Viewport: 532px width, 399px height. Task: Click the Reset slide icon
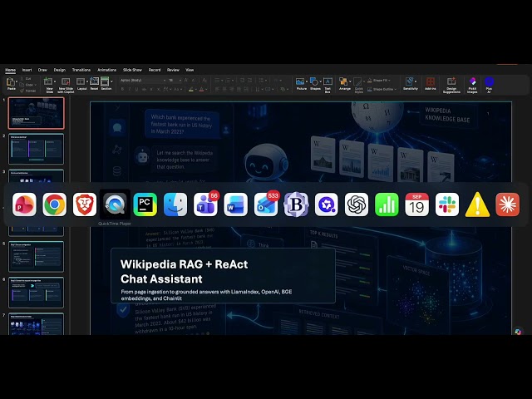pyautogui.click(x=94, y=83)
